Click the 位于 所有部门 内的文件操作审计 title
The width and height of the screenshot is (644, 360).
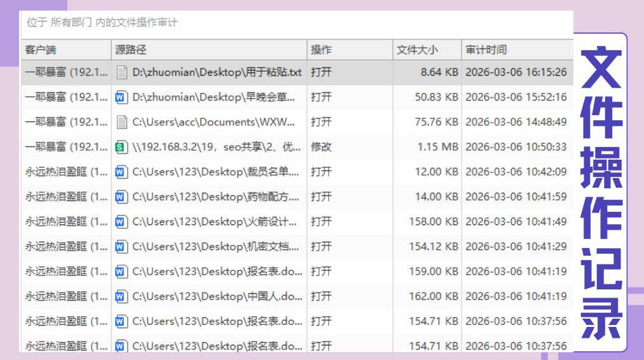[x=102, y=23]
